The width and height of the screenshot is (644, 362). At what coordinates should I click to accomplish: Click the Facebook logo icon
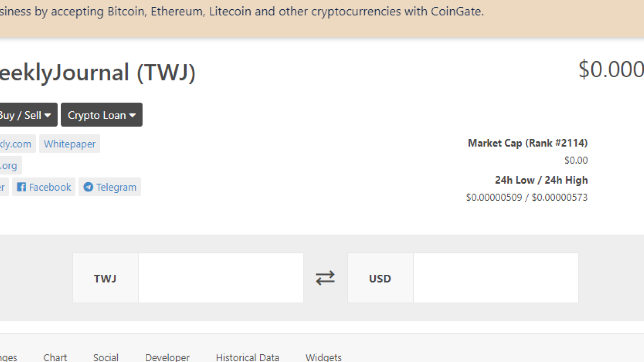coord(21,187)
